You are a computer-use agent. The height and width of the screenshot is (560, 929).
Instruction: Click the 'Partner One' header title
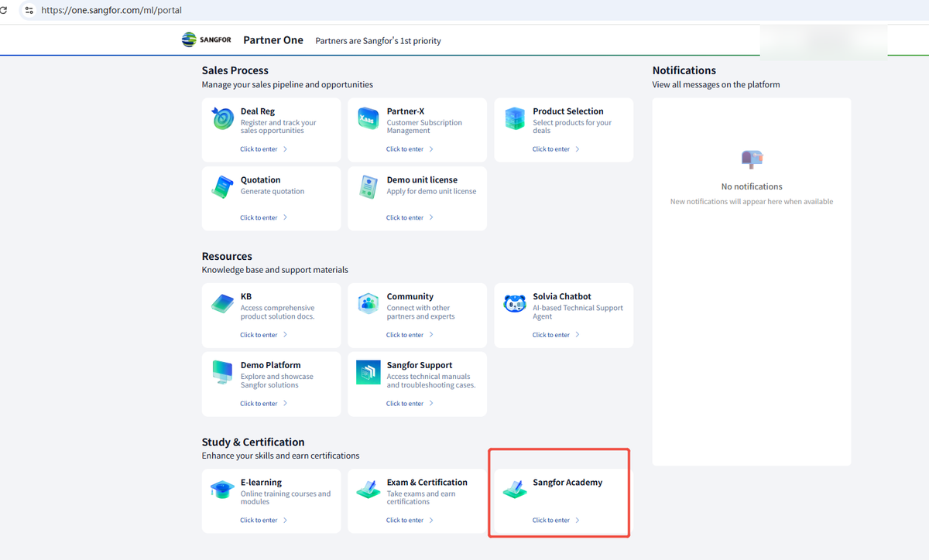click(x=273, y=40)
